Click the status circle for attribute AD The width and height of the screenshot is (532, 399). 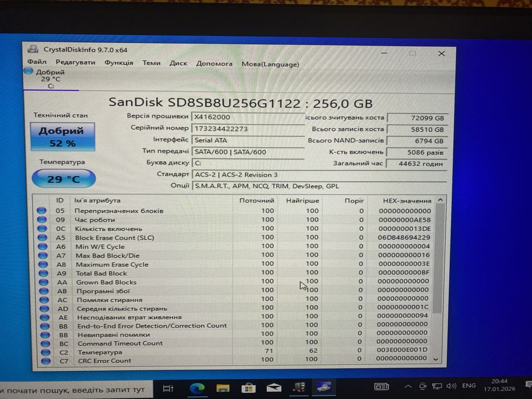pos(44,308)
